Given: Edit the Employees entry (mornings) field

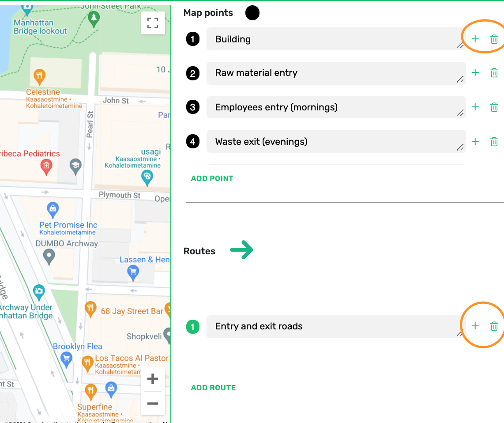Looking at the screenshot, I should (x=336, y=107).
